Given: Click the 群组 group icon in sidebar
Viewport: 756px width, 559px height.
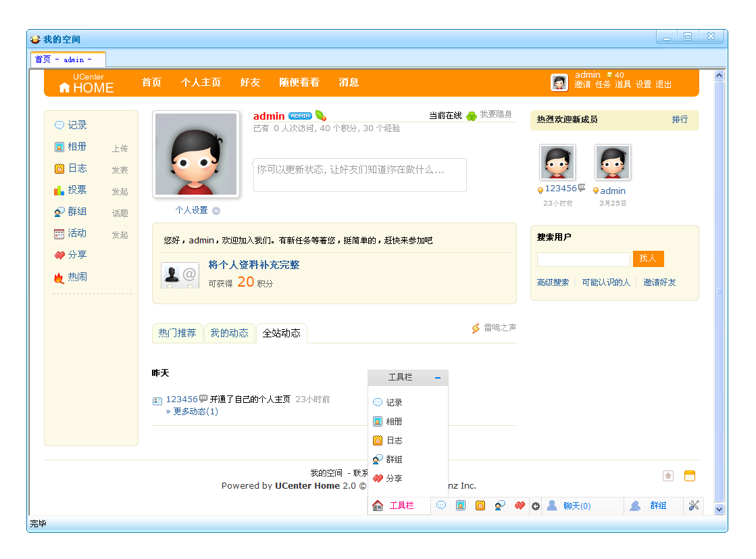Looking at the screenshot, I should [x=59, y=212].
